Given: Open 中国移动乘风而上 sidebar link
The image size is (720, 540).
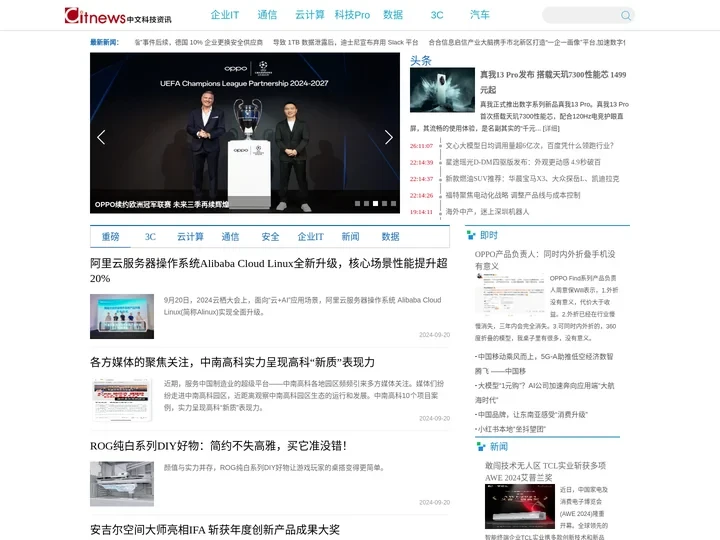Looking at the screenshot, I should click(x=545, y=364).
